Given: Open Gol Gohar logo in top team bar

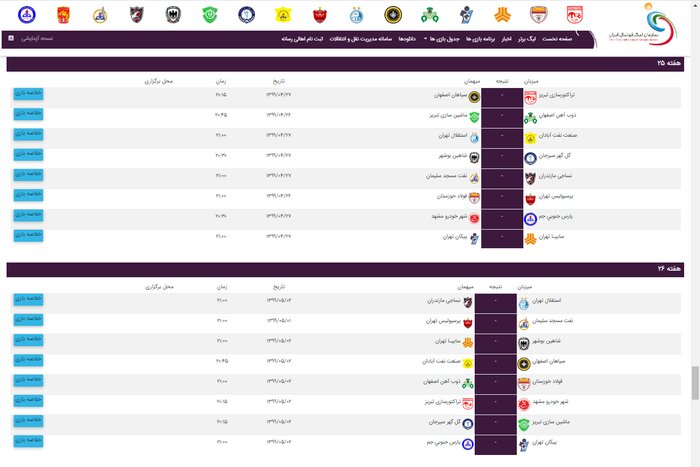Looking at the screenshot, I should [x=246, y=15].
